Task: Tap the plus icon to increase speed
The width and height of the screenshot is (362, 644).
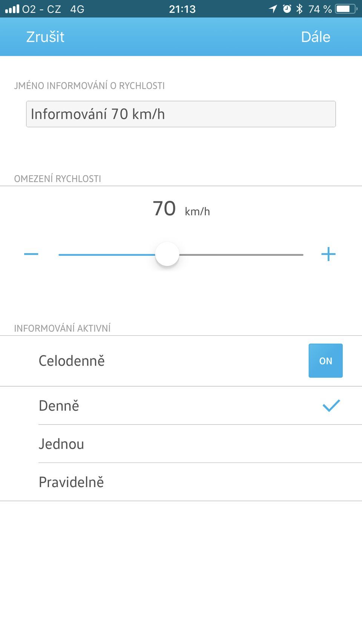Action: (x=328, y=254)
